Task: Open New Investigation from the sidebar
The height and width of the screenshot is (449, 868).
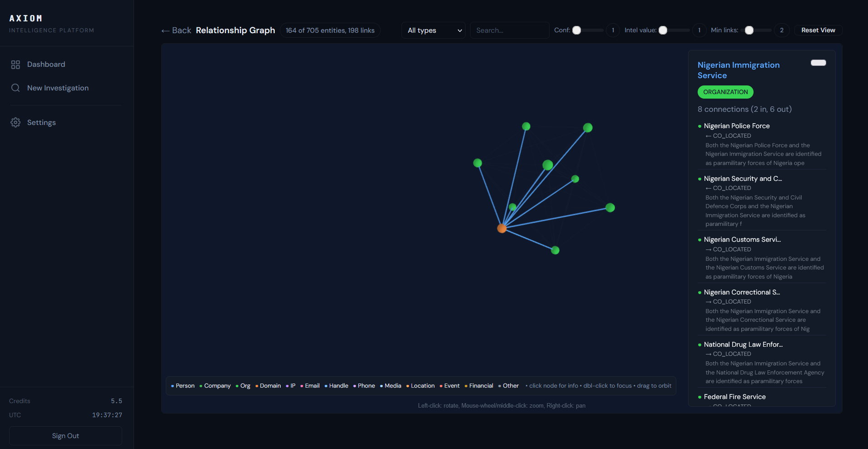Action: tap(58, 88)
